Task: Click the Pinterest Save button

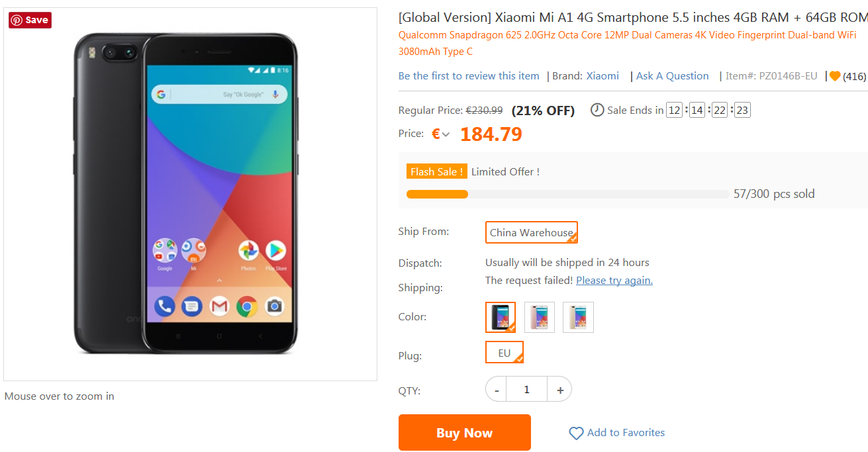Action: [30, 20]
